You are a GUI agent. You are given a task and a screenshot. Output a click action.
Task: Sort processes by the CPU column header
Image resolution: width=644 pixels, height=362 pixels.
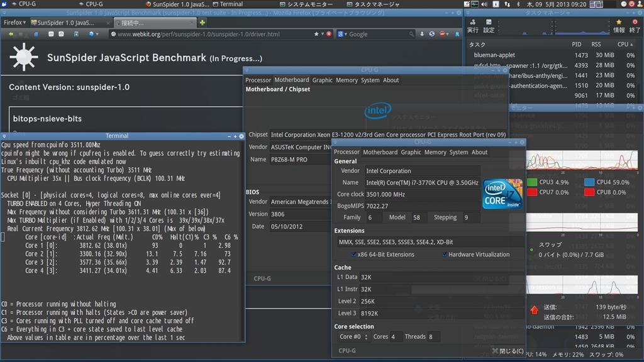click(625, 45)
